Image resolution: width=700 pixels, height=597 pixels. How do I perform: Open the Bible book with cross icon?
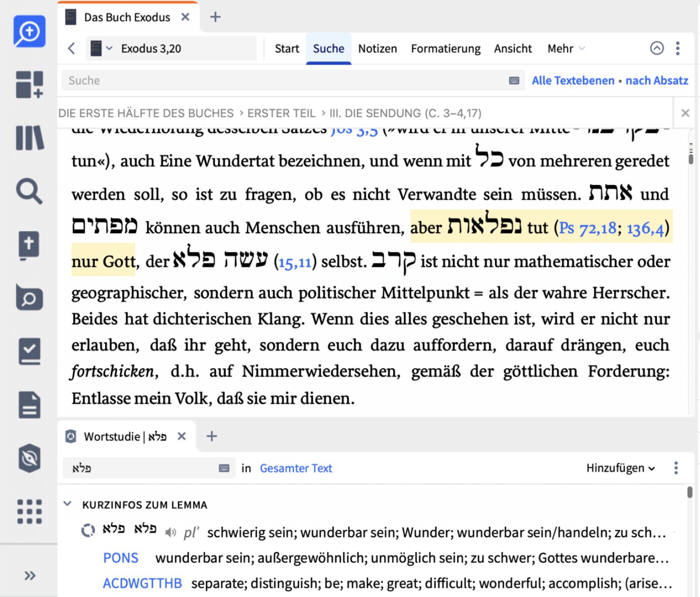point(29,245)
